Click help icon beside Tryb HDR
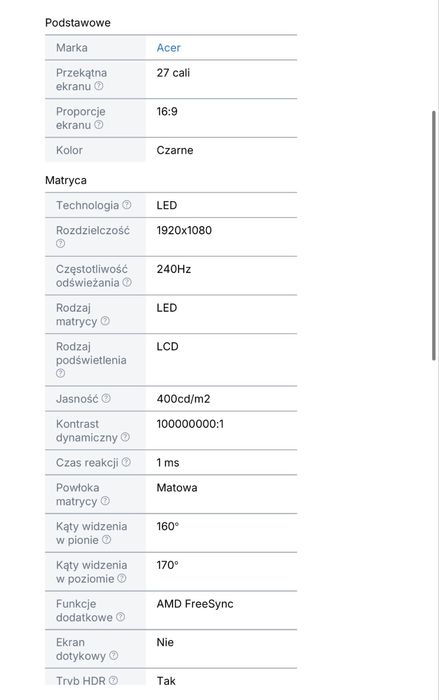The height and width of the screenshot is (700, 439). click(113, 680)
